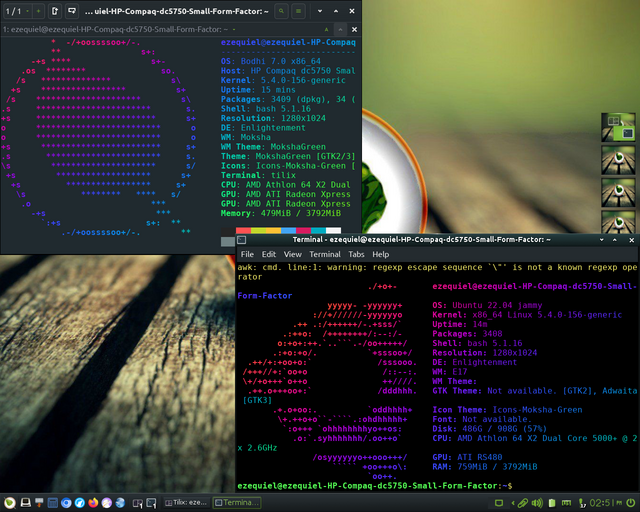The width and height of the screenshot is (640, 512).
Task: Expand the system tray arrow
Action: coord(513,503)
